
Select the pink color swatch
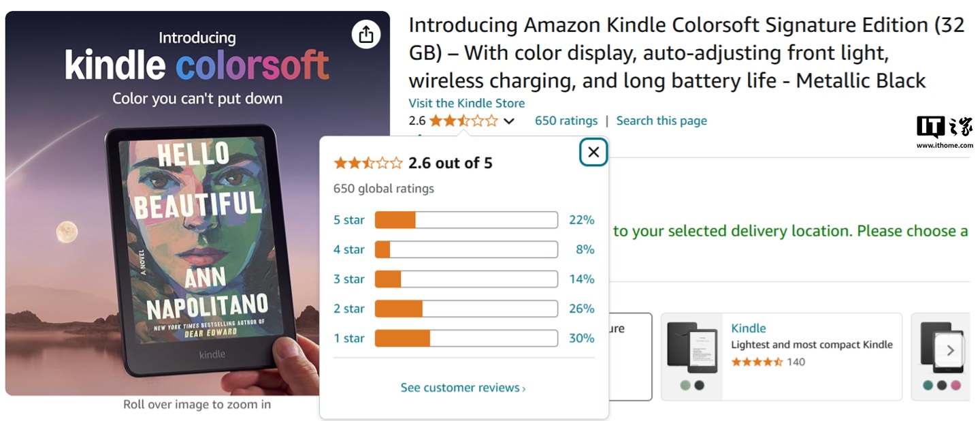[x=955, y=385]
